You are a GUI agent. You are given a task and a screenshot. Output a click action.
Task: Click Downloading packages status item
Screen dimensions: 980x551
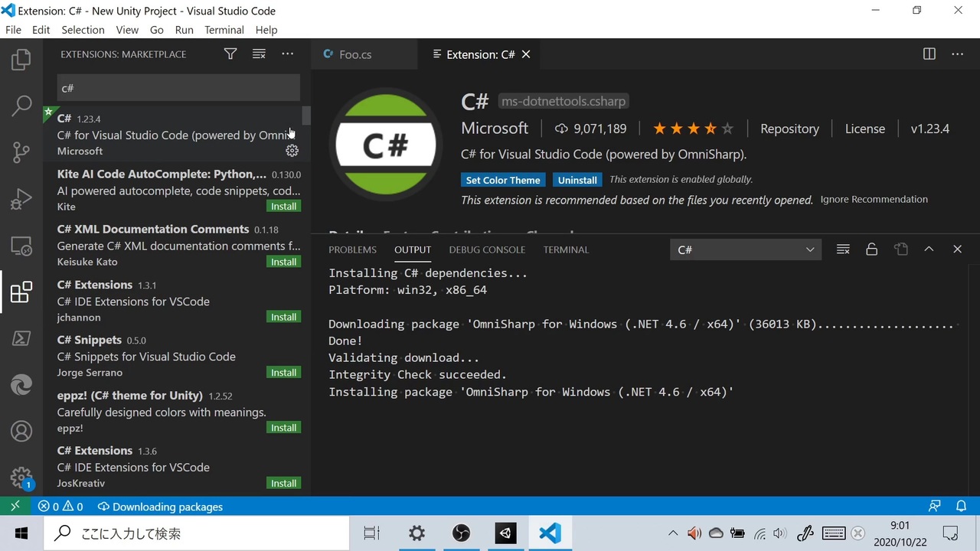pyautogui.click(x=160, y=507)
